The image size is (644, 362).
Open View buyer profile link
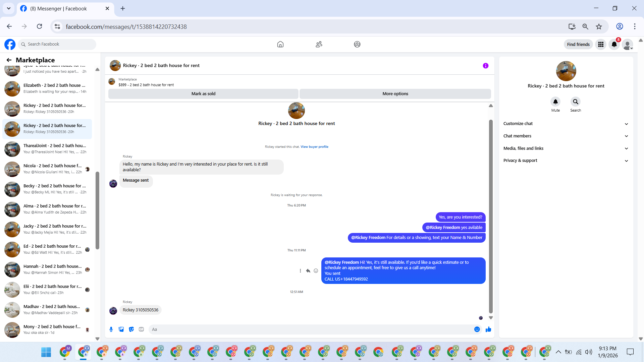[314, 147]
